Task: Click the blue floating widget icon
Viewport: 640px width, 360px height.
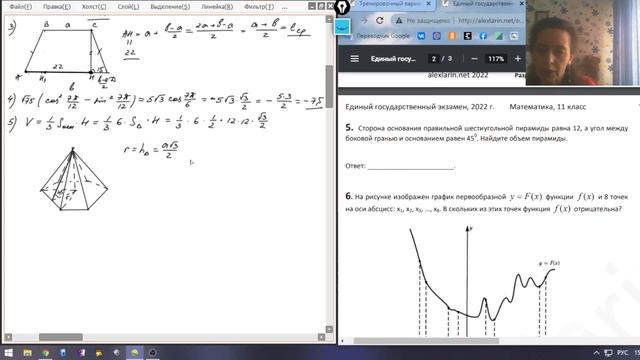Action: (343, 27)
